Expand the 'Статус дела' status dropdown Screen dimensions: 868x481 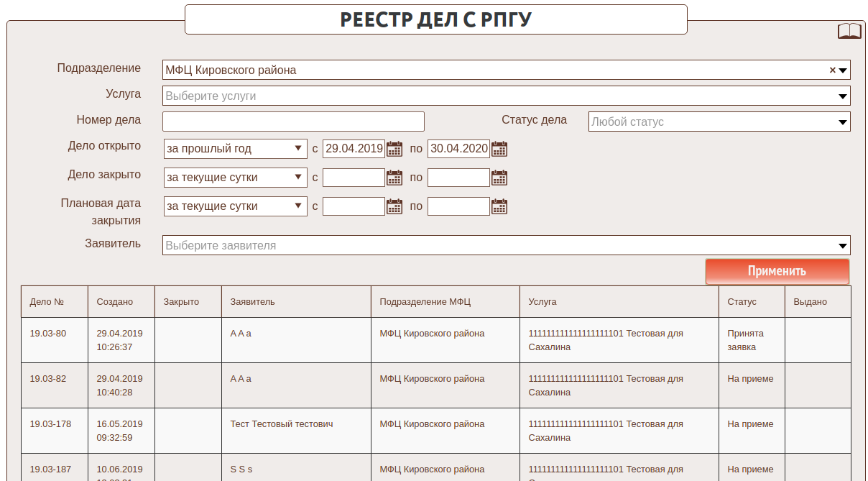coord(844,122)
